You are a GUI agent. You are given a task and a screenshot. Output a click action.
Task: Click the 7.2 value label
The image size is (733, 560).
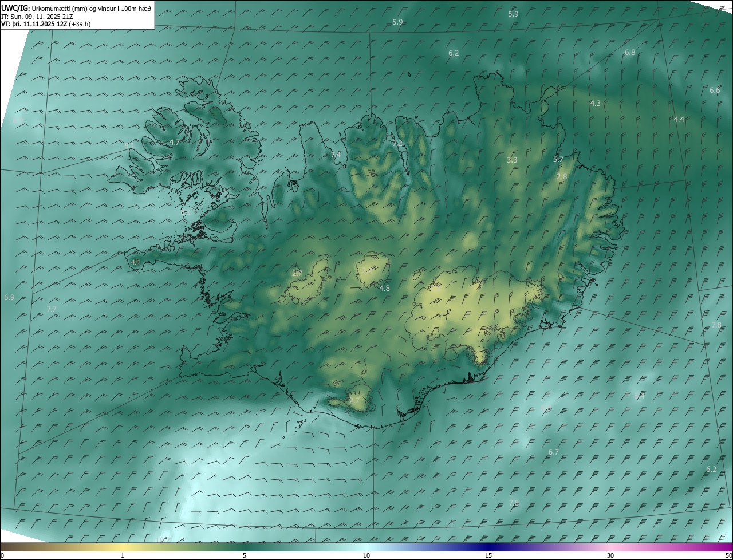(x=397, y=143)
